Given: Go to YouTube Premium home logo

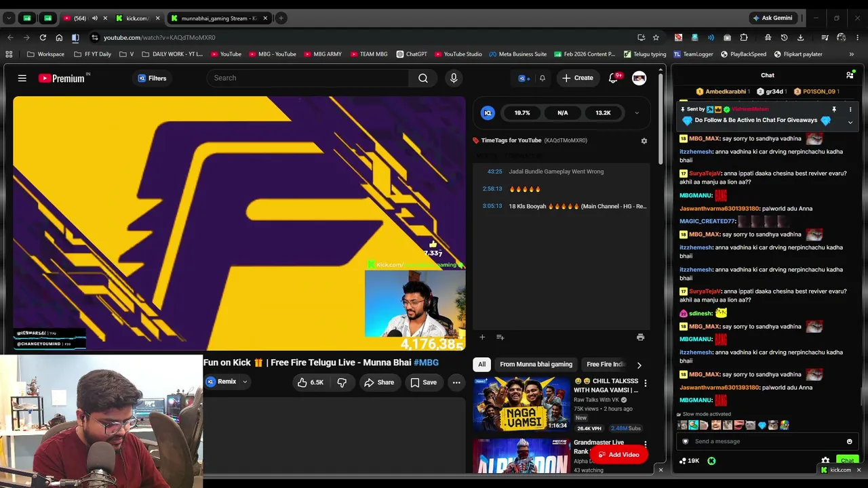Looking at the screenshot, I should (62, 79).
